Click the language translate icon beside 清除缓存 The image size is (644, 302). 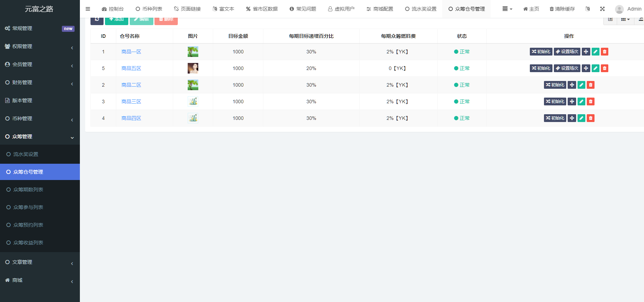587,9
